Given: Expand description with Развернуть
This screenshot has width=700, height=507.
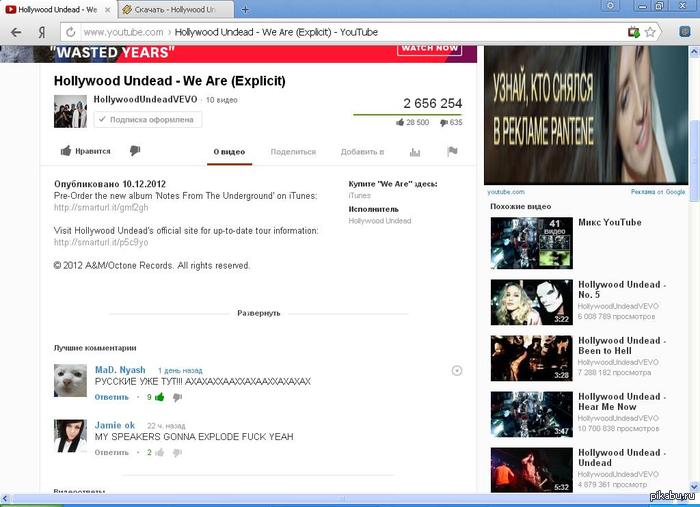Looking at the screenshot, I should pos(259,313).
